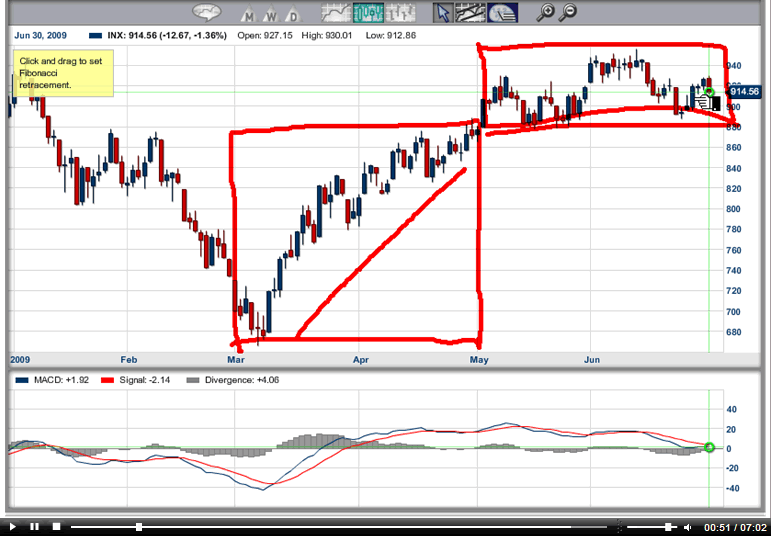Choose the arrow pointer tool
The height and width of the screenshot is (539, 771).
pos(443,13)
